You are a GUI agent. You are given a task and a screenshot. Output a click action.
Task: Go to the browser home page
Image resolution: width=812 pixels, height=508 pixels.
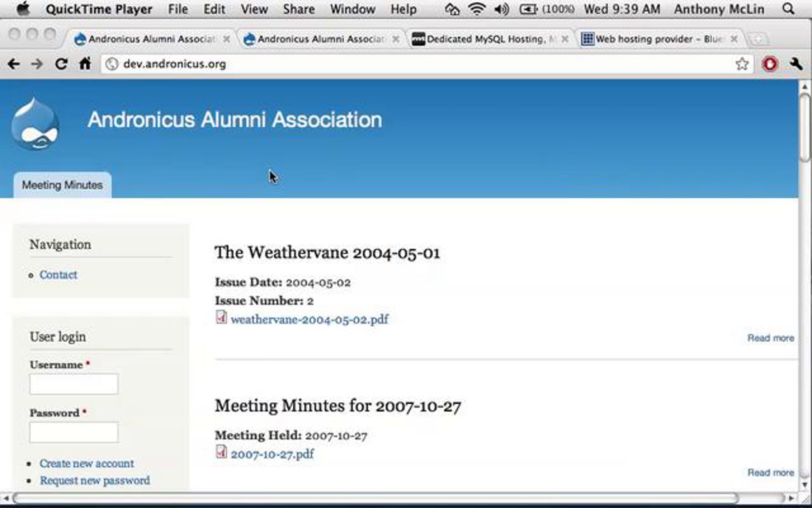[x=85, y=64]
